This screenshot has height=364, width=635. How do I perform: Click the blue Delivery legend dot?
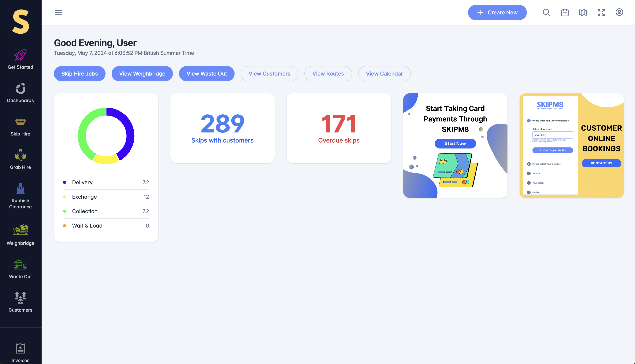(65, 183)
